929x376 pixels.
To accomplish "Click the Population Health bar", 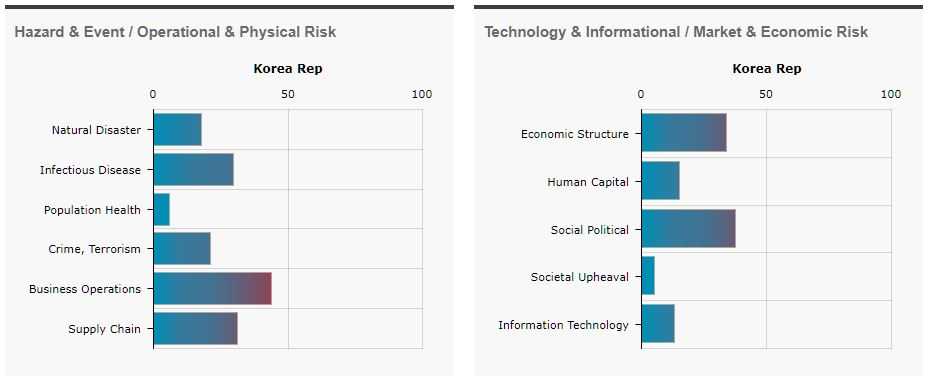I will [x=161, y=210].
